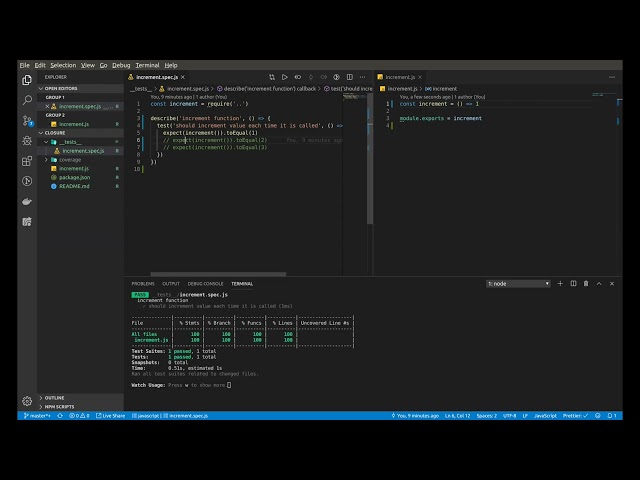Viewport: 640px width, 480px height.
Task: Toggle the file blame eye icon in the editor toolbar
Action: [298, 77]
